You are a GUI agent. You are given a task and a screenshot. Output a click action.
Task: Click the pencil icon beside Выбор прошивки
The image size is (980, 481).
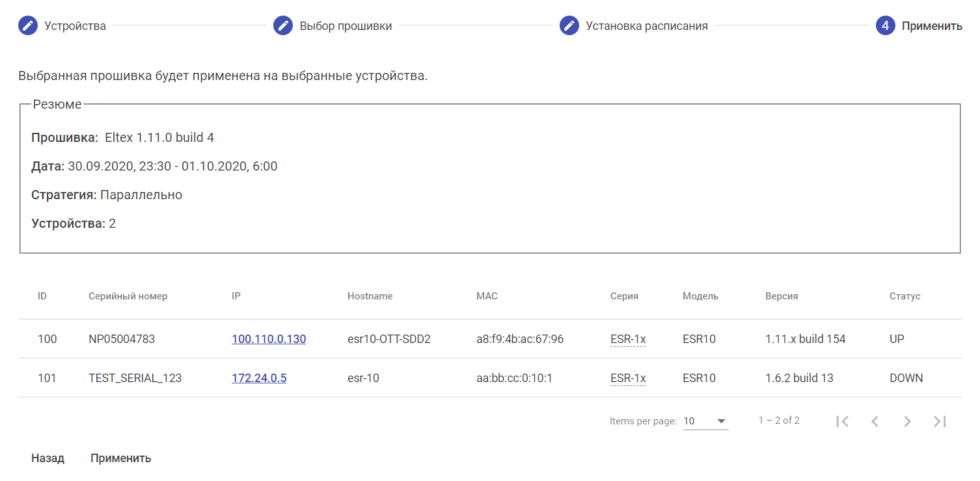pyautogui.click(x=283, y=26)
